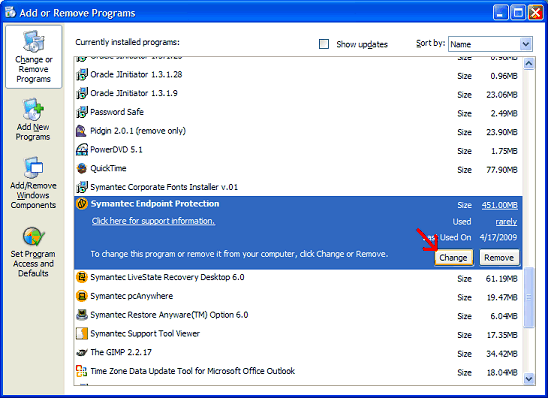Click Remove button for Symantec Endpoint Protection
548x398 pixels.
tap(499, 258)
